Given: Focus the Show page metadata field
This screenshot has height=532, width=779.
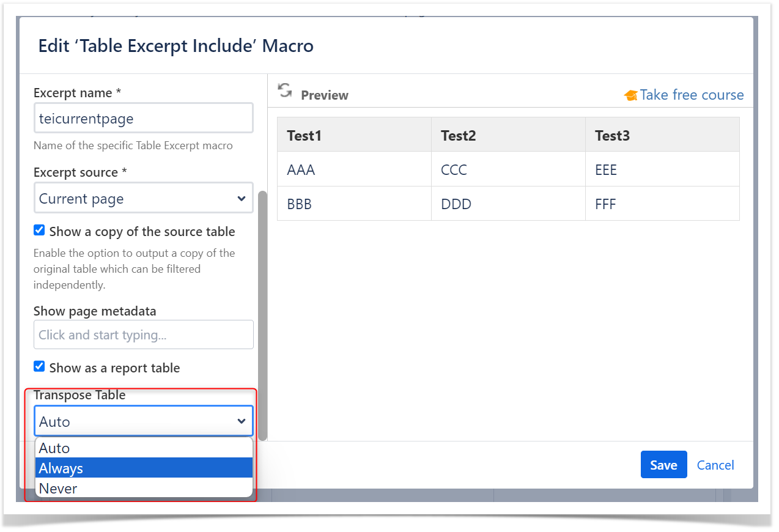Looking at the screenshot, I should pos(143,335).
